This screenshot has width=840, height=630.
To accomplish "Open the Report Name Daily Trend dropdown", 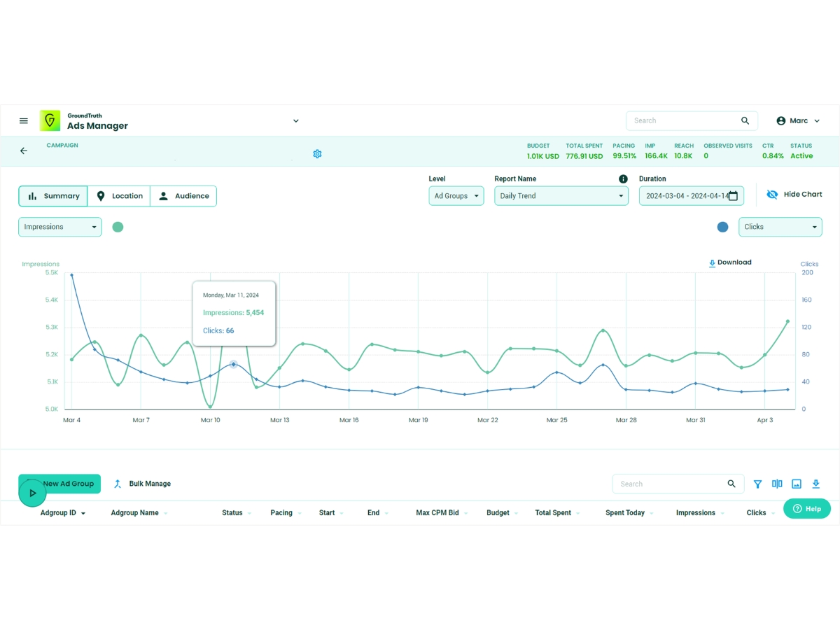I will [561, 196].
